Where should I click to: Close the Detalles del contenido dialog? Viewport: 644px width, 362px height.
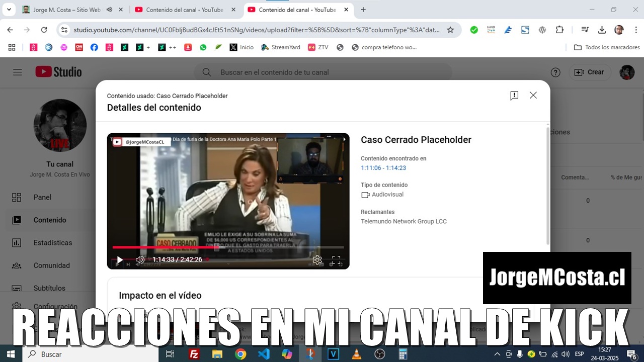pos(533,96)
